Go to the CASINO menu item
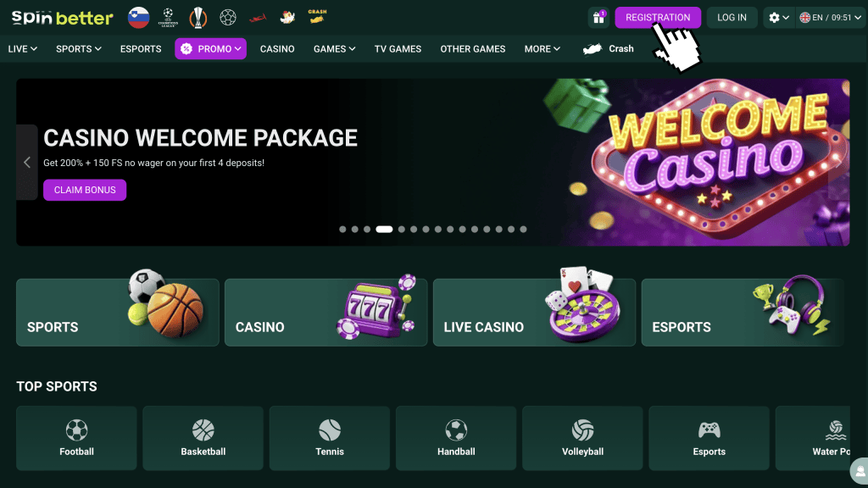 (x=277, y=48)
